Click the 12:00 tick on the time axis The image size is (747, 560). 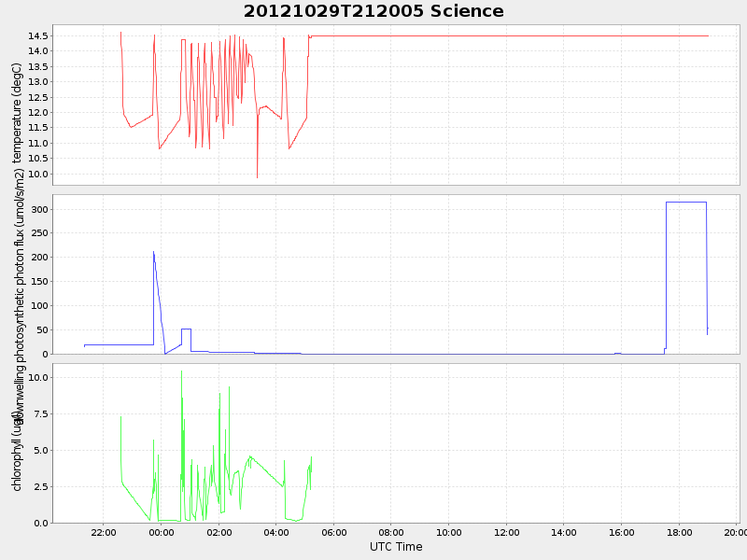pyautogui.click(x=506, y=532)
